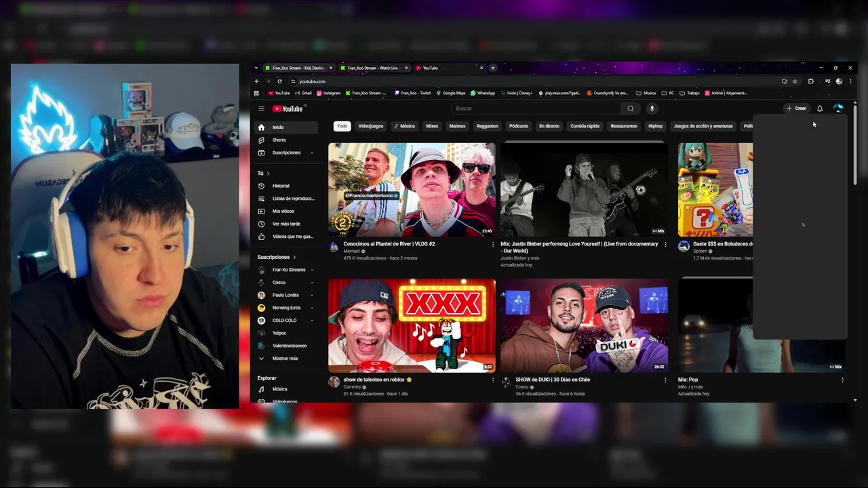Click the youtube.com address bar
The image size is (868, 488).
(536, 81)
